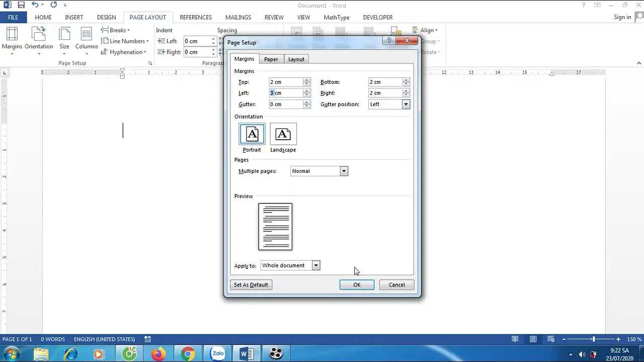
Task: Open Zalo from the taskbar
Action: click(218, 354)
